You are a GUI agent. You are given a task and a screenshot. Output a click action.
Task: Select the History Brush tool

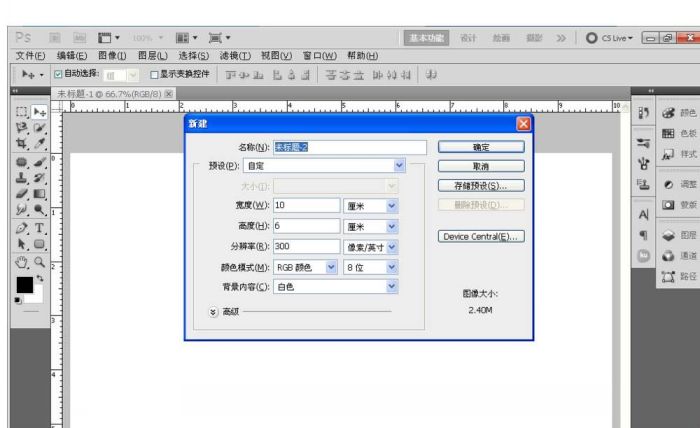(39, 178)
